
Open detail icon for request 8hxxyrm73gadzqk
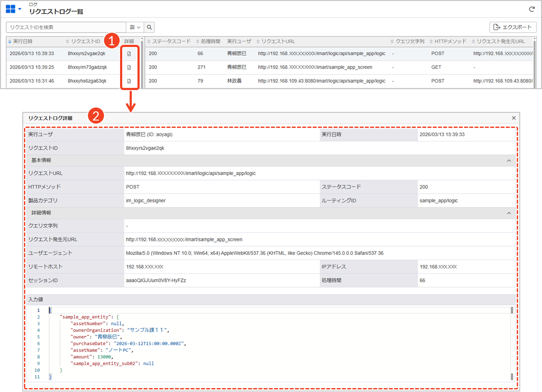129,67
